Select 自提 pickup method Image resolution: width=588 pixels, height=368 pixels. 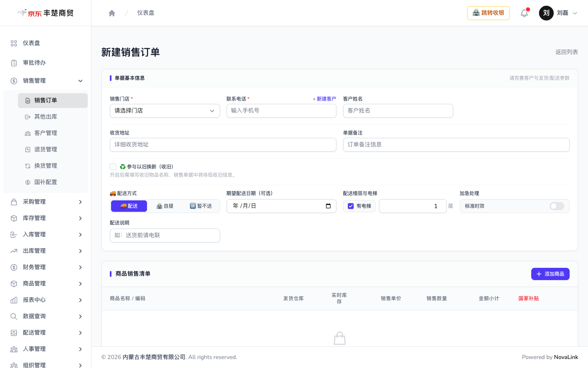tap(165, 206)
